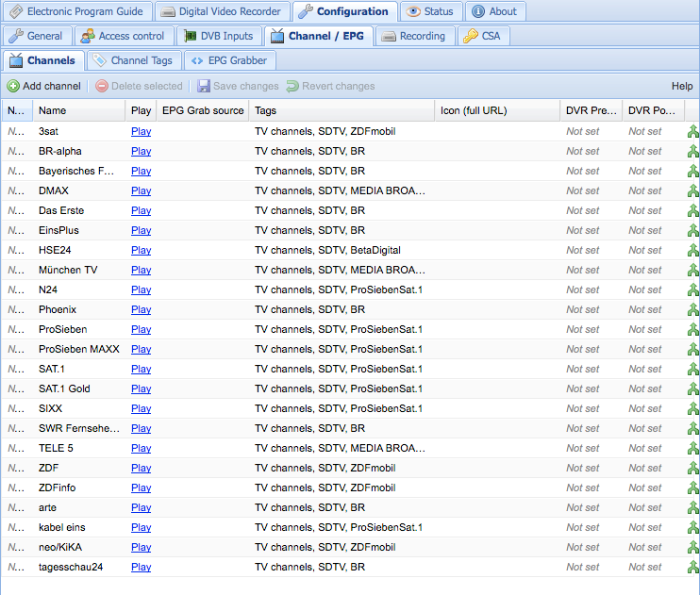Select the General configuration tab
700x595 pixels.
click(37, 36)
